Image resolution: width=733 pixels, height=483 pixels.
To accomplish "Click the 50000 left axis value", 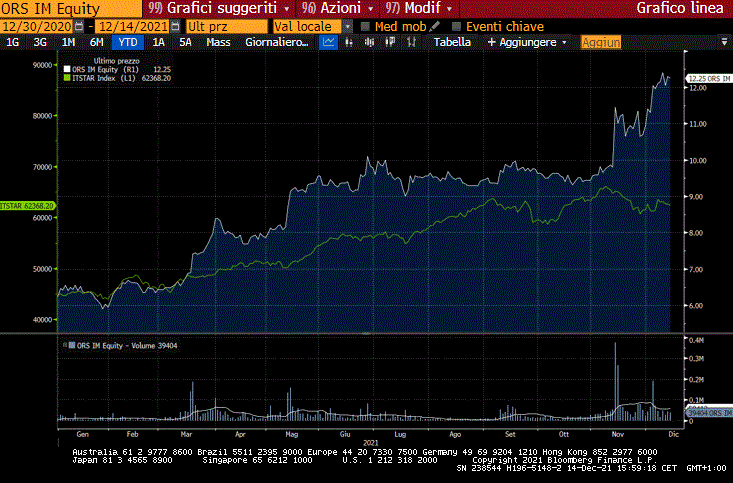I will click(x=42, y=269).
